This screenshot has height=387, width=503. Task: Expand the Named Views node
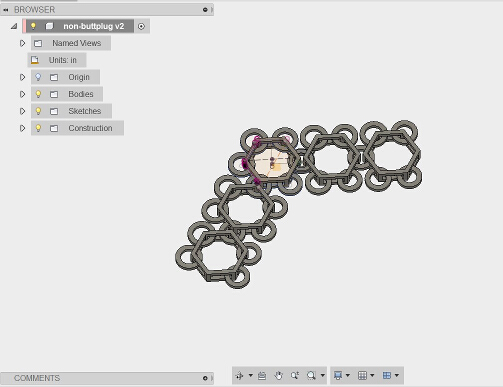click(22, 43)
